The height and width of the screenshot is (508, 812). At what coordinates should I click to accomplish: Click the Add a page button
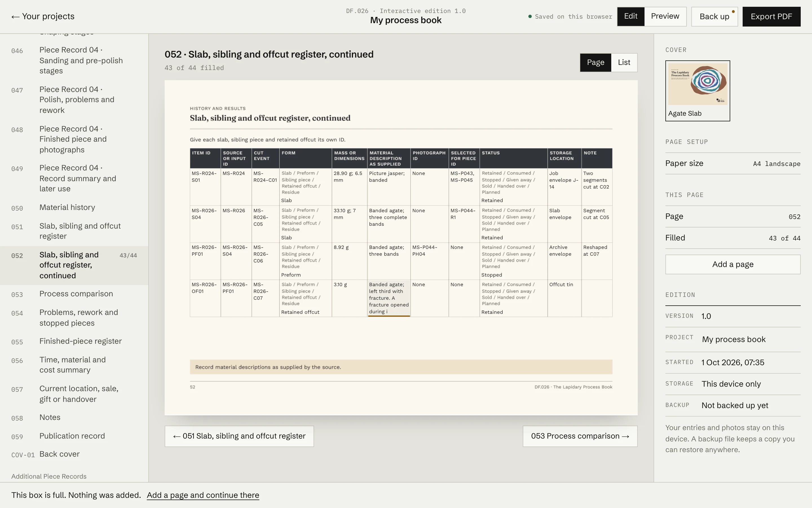[x=733, y=264]
